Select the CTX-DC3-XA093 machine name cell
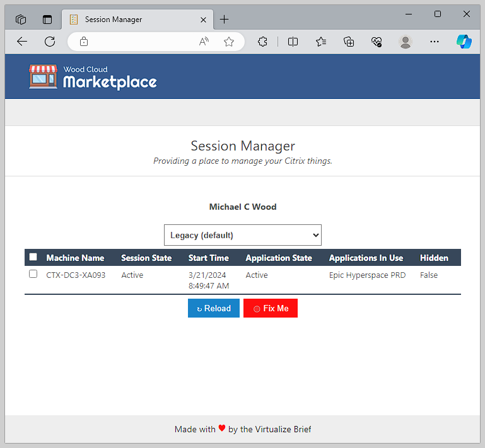The image size is (485, 448). pyautogui.click(x=76, y=275)
